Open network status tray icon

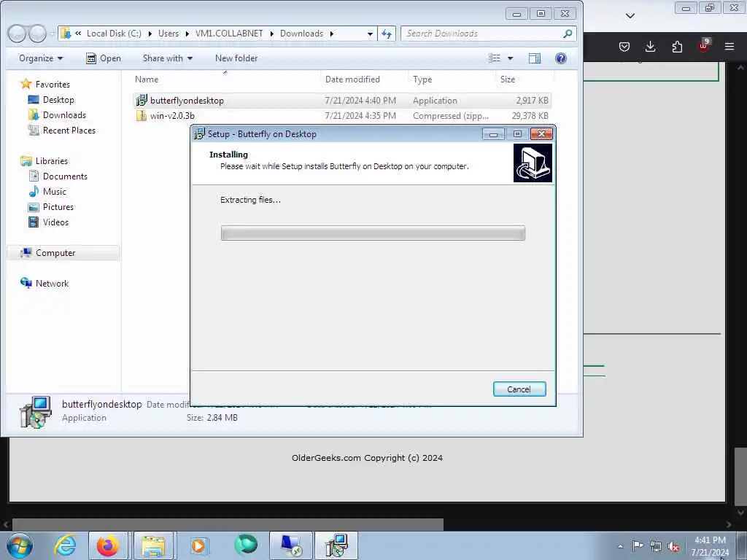tap(656, 547)
